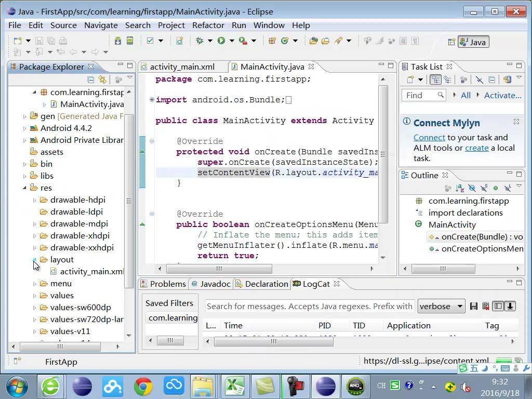The height and width of the screenshot is (399, 532).
Task: Open Excel from the taskbar
Action: pyautogui.click(x=235, y=387)
